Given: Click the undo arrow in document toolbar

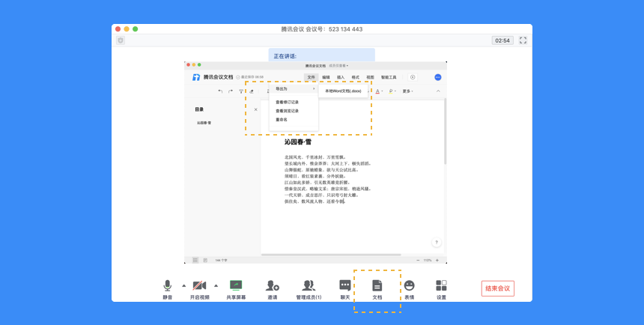Looking at the screenshot, I should click(221, 91).
